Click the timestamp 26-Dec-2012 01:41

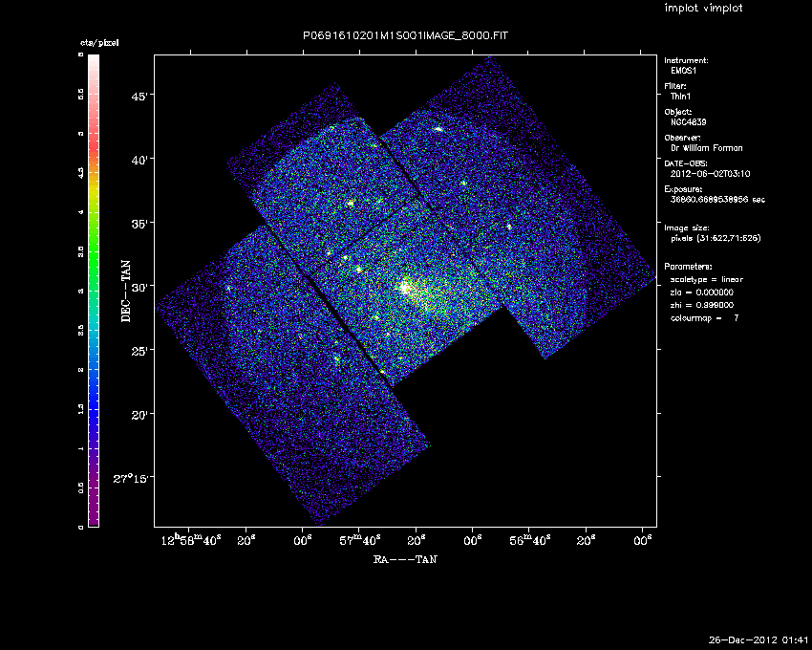(x=758, y=640)
